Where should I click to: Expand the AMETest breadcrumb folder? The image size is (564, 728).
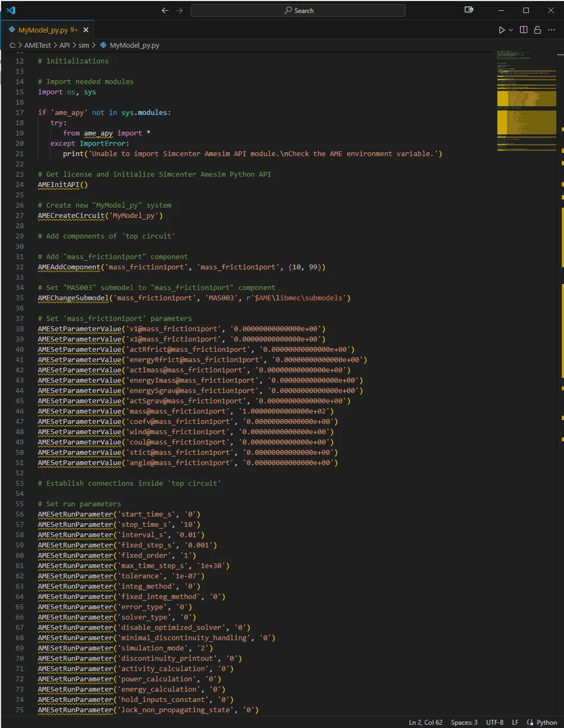(38, 45)
